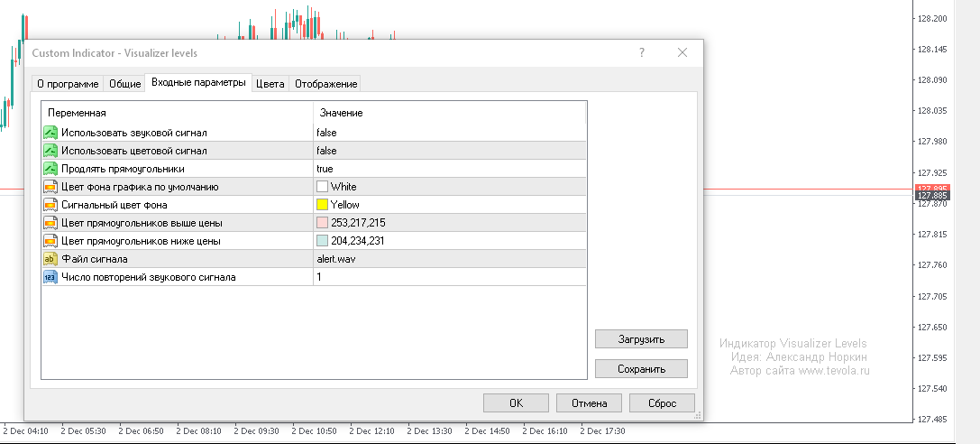Image resolution: width=980 pixels, height=444 pixels.
Task: Close the Visualizer levels dialog with X
Action: (682, 52)
